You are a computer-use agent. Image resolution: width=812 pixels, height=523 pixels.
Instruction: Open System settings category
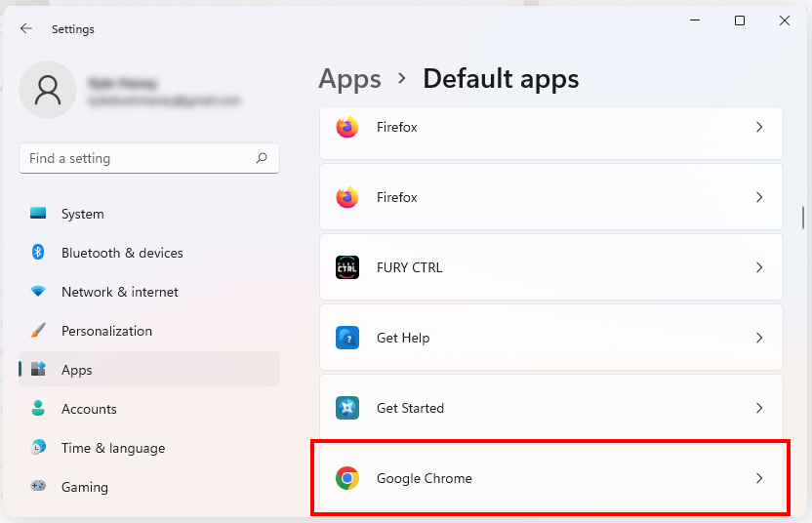point(149,214)
